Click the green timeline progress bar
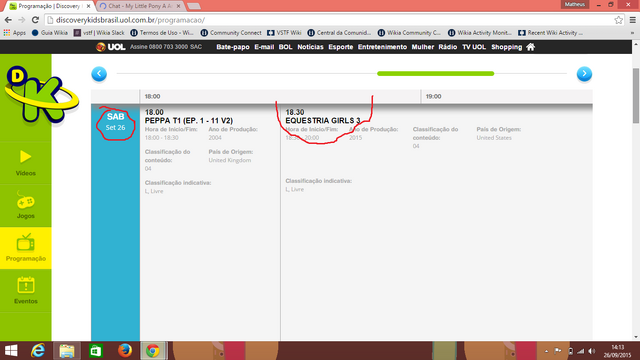The height and width of the screenshot is (360, 640). pos(436,73)
